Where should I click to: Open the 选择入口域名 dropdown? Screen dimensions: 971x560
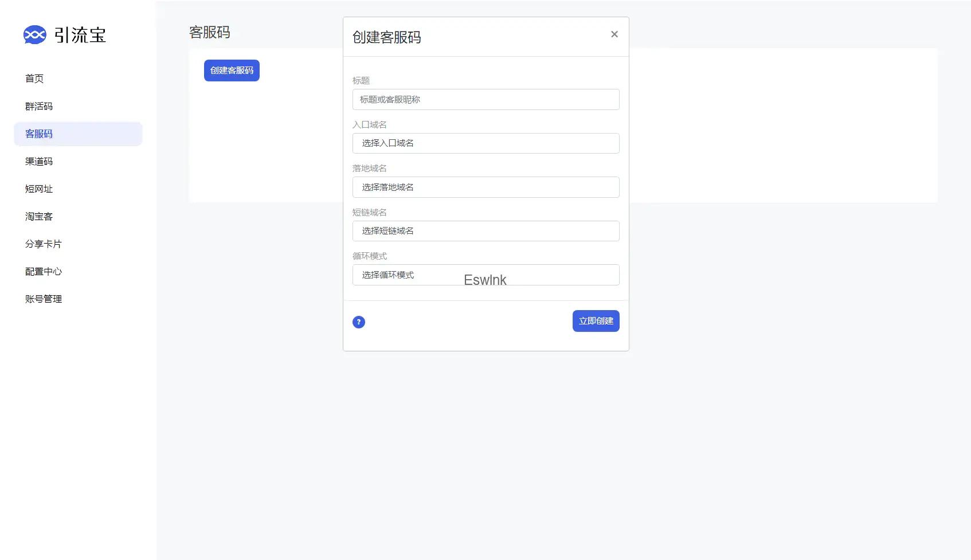485,143
